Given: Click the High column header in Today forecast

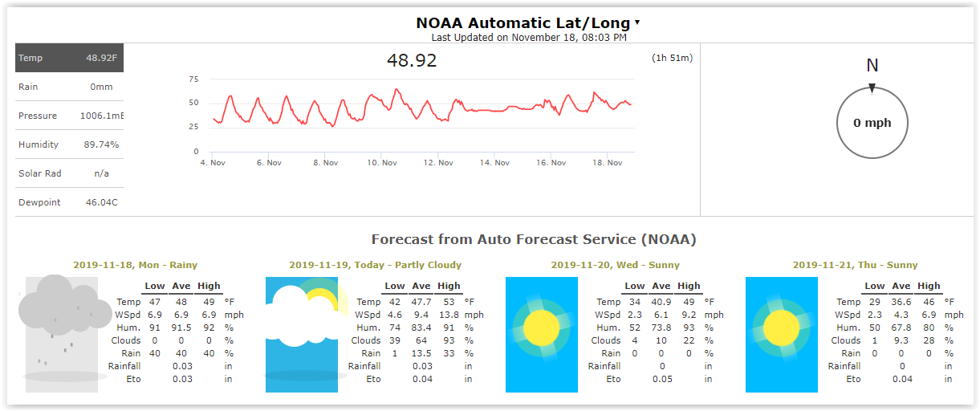Looking at the screenshot, I should [449, 286].
